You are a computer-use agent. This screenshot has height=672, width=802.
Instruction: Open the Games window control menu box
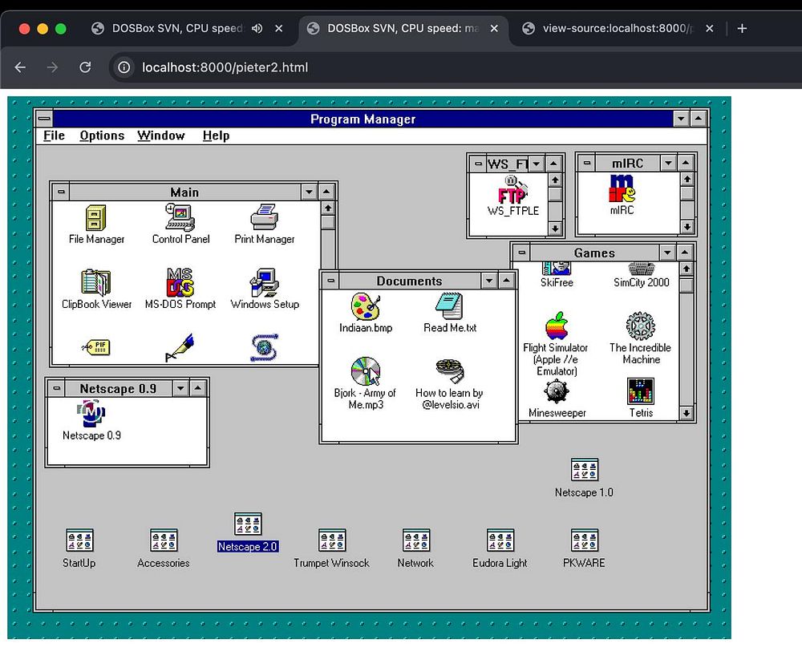522,253
